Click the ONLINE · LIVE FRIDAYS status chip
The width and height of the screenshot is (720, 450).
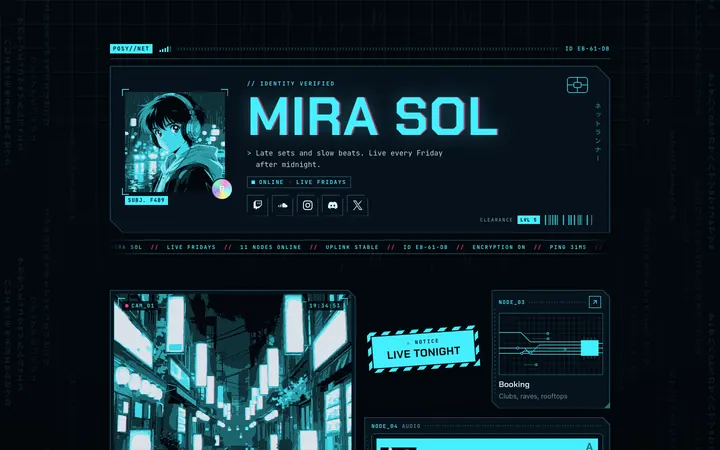pyautogui.click(x=299, y=182)
